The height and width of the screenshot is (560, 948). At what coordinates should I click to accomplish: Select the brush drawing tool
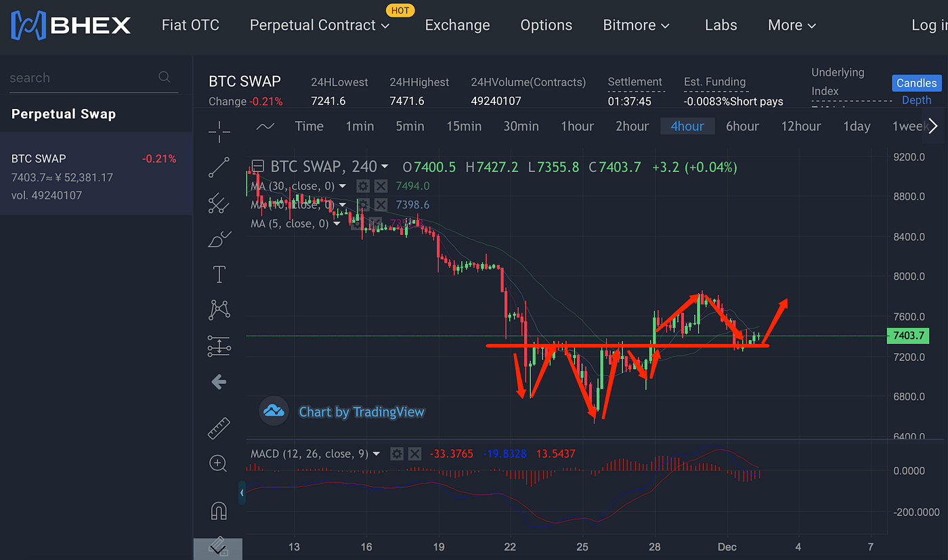[x=219, y=239]
